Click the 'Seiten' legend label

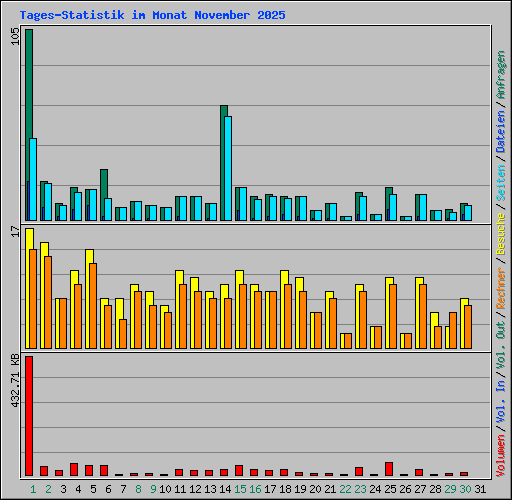pyautogui.click(x=501, y=183)
